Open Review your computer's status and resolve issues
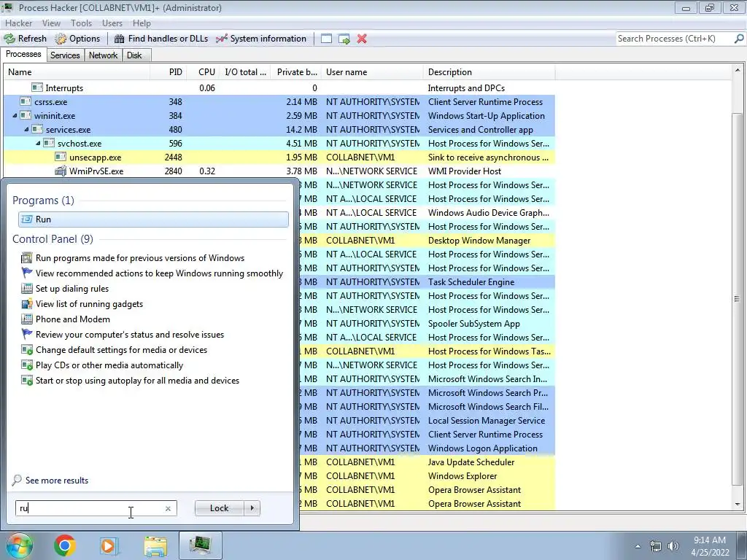 click(130, 335)
